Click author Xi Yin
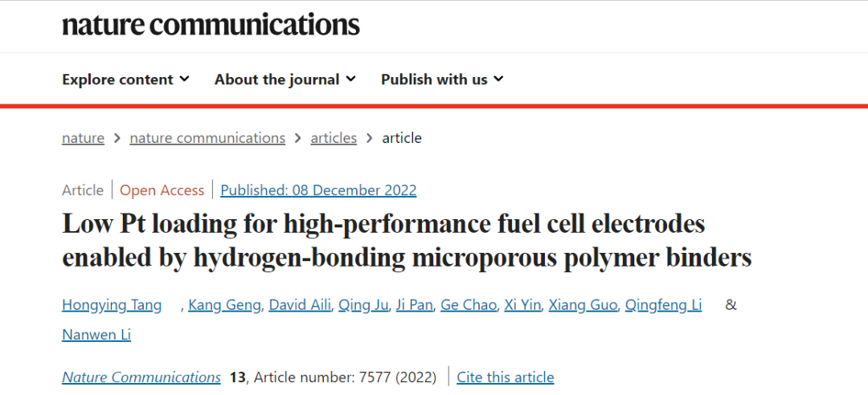 pos(522,305)
